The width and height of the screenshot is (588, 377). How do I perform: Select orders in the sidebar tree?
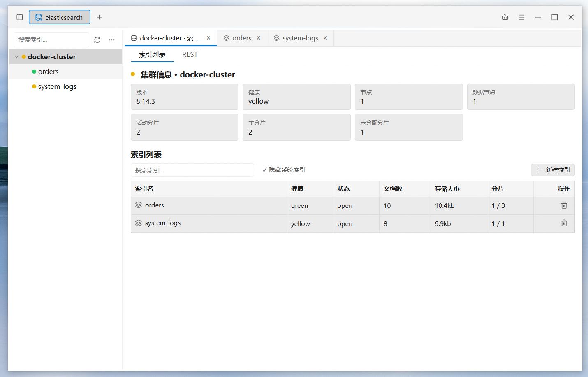tap(66, 72)
